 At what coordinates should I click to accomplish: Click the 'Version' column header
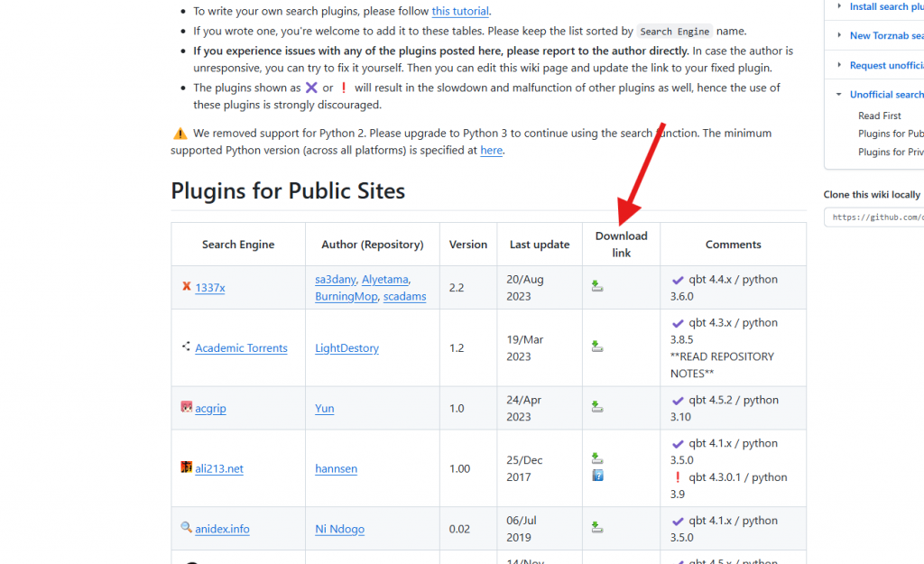tap(468, 244)
